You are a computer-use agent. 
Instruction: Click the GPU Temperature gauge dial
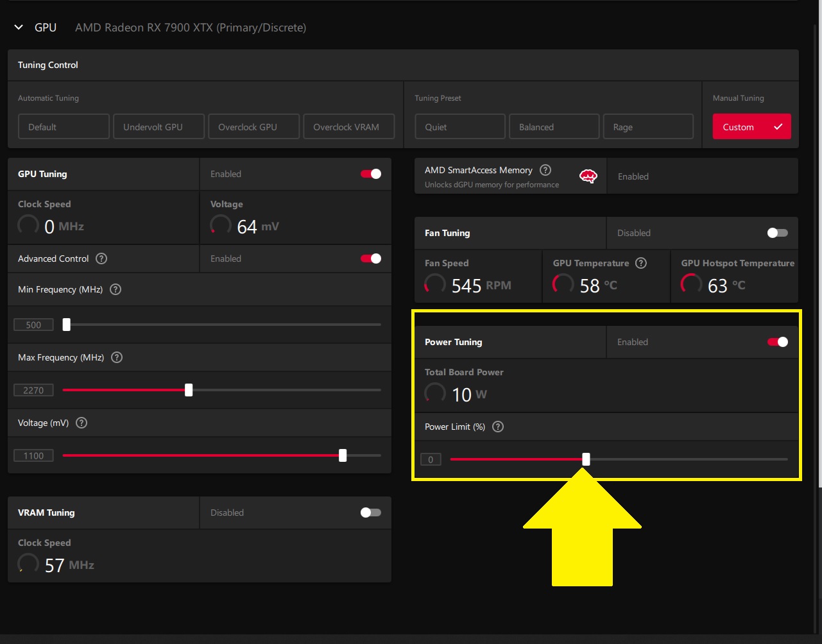click(x=563, y=285)
